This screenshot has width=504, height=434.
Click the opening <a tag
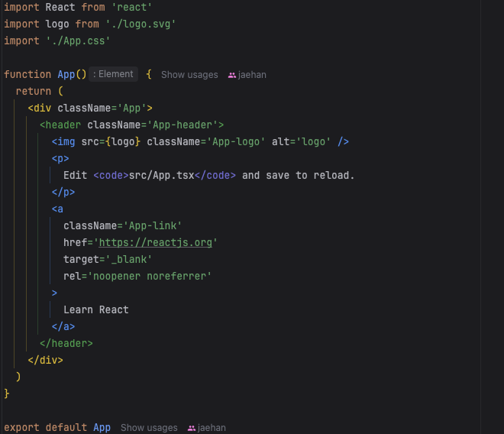57,209
